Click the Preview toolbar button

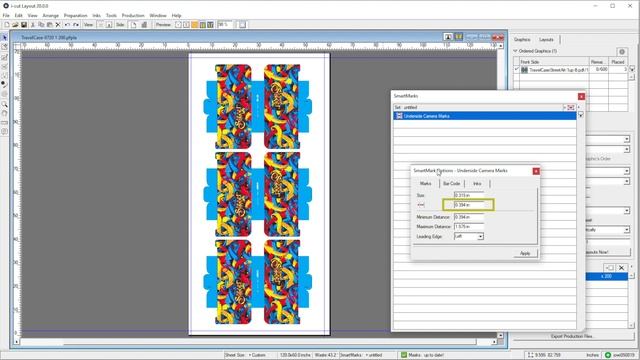163,25
